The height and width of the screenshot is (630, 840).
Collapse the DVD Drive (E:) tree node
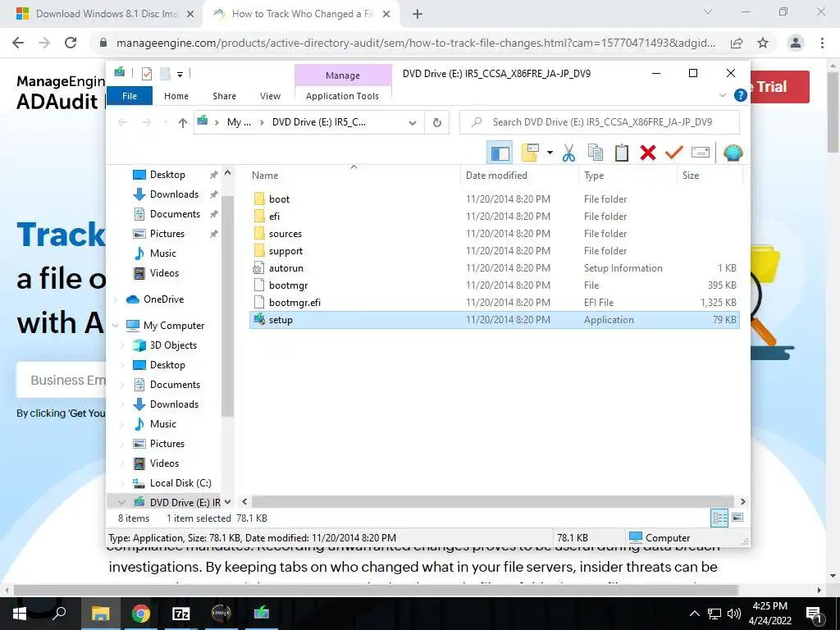[121, 503]
